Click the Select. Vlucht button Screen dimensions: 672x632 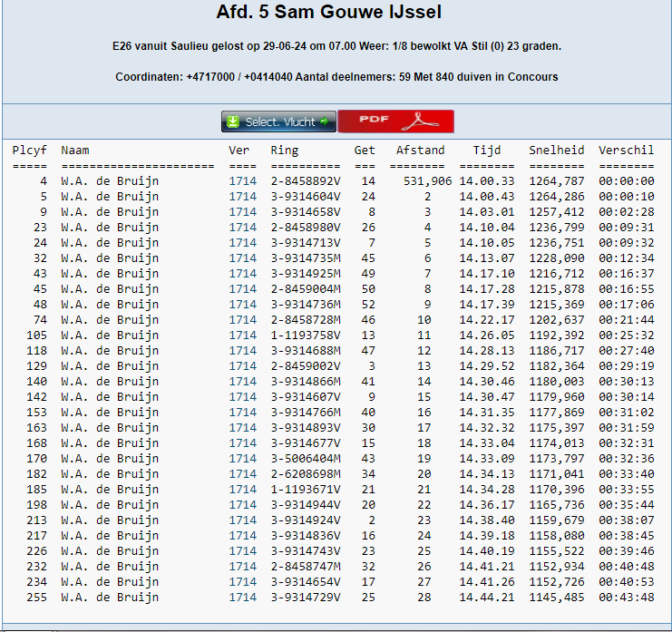(278, 122)
